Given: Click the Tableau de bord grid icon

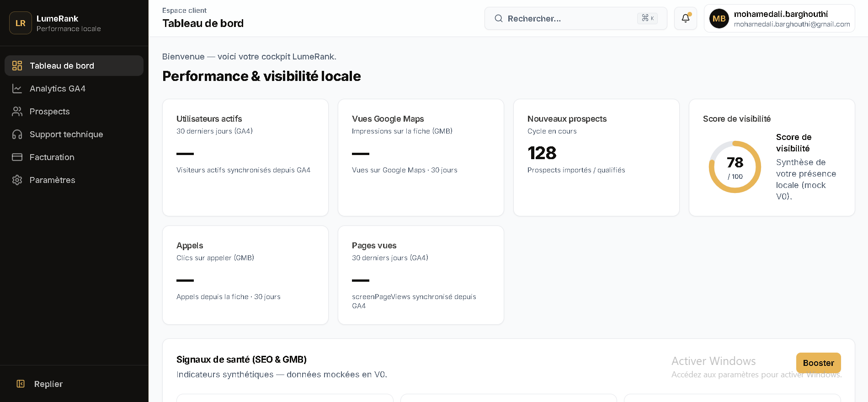Looking at the screenshot, I should click(x=17, y=66).
